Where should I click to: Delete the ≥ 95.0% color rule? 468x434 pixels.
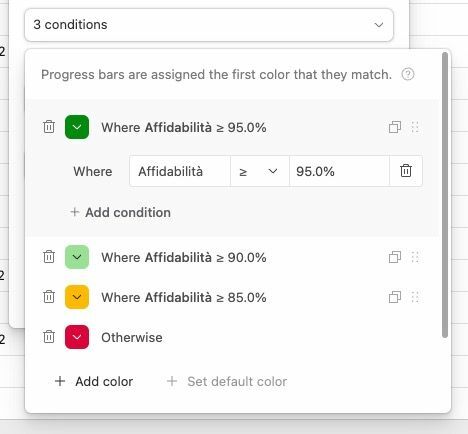[49, 127]
